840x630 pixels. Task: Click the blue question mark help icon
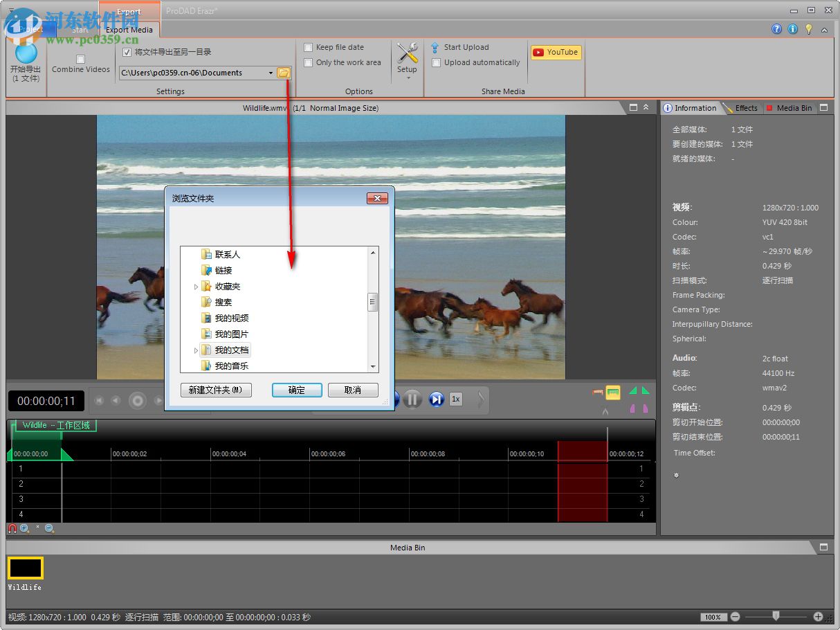(x=776, y=29)
